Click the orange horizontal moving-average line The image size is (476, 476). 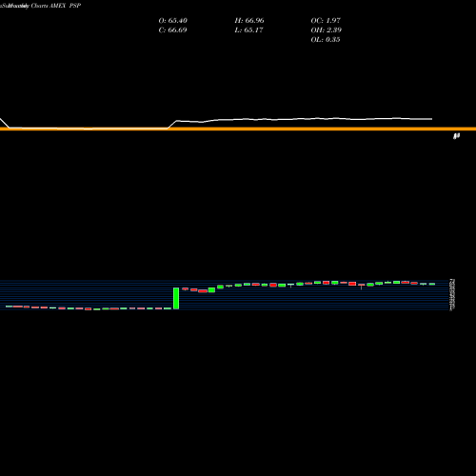[x=238, y=129]
